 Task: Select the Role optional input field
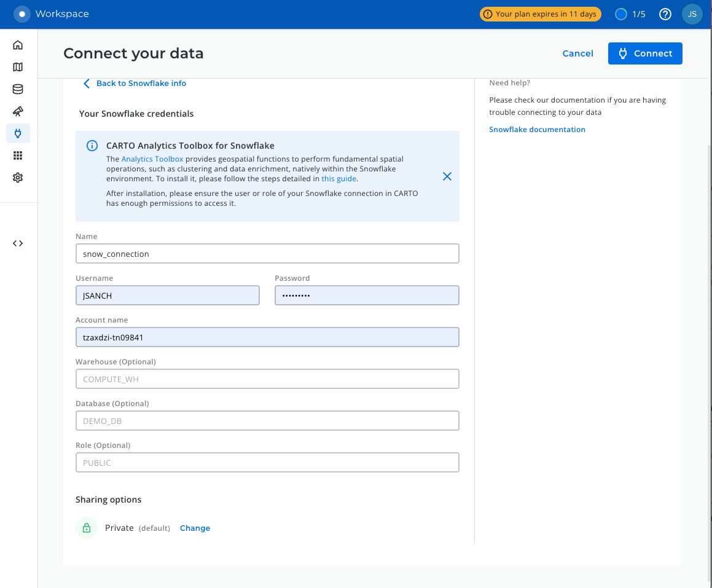click(267, 463)
